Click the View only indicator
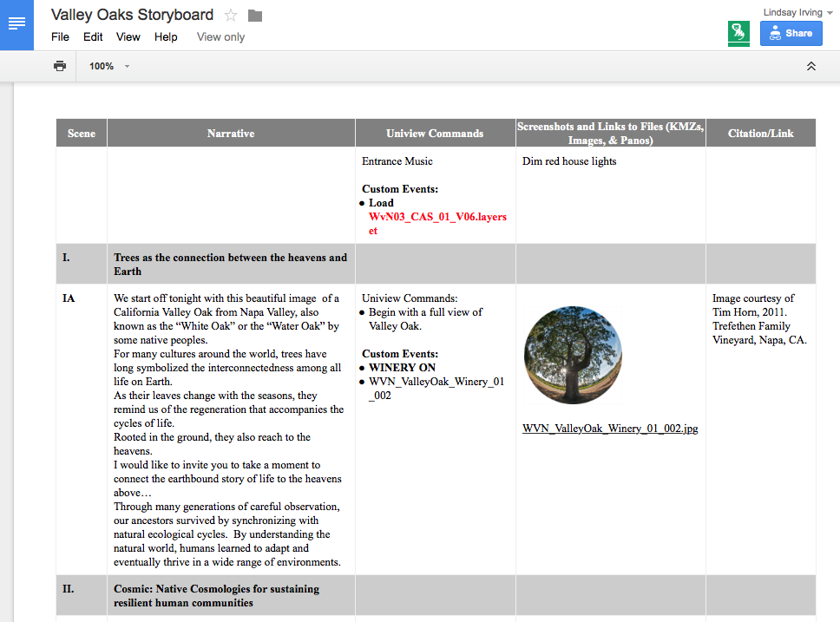This screenshot has width=840, height=622. [x=220, y=37]
